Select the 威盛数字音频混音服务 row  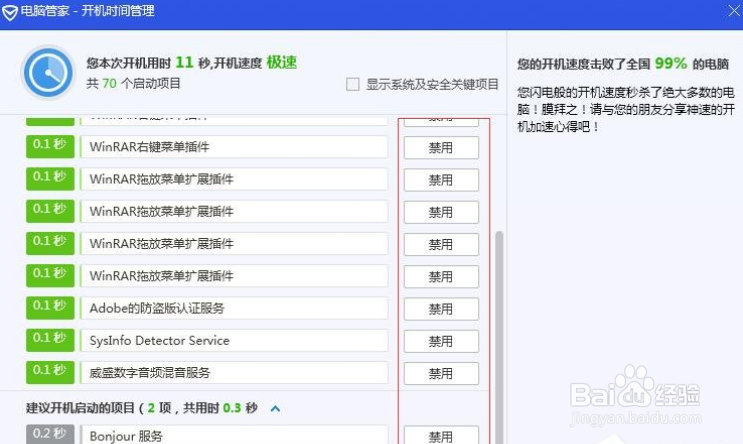click(x=234, y=372)
